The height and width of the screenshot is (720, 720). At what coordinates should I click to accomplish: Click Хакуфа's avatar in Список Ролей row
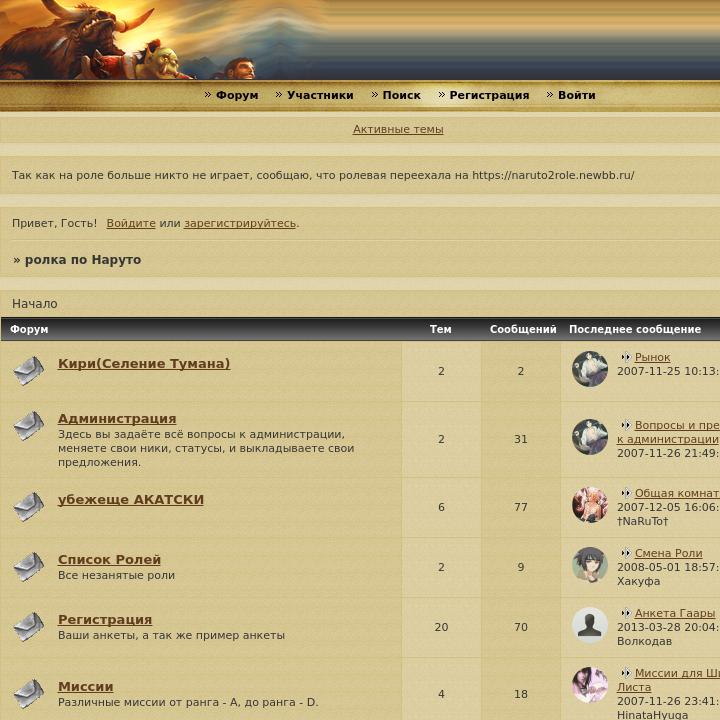tap(590, 565)
